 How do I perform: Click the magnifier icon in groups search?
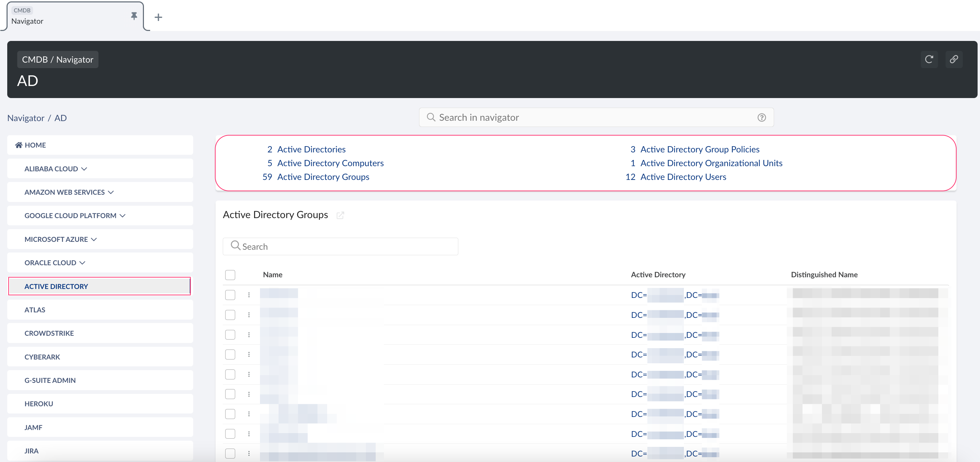(x=236, y=245)
